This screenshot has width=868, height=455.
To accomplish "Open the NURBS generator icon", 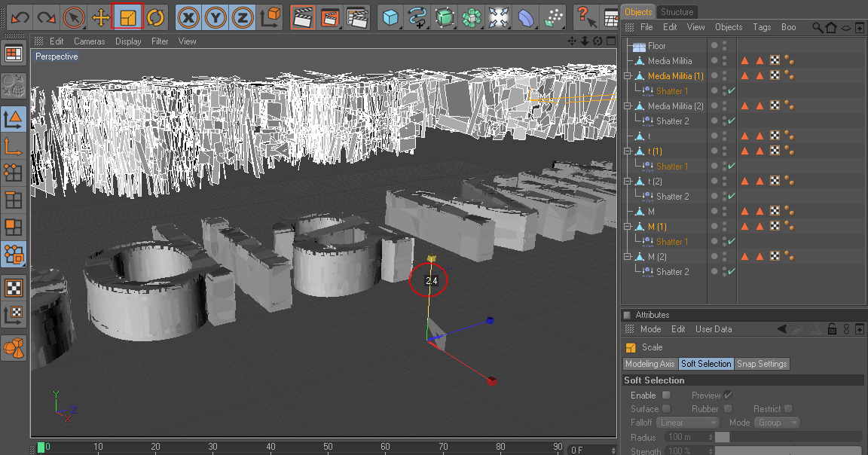I will click(444, 18).
